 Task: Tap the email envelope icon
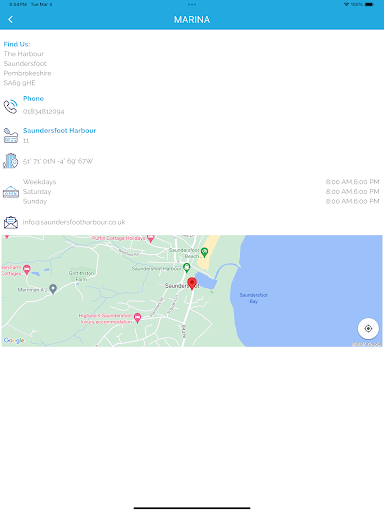click(x=11, y=222)
